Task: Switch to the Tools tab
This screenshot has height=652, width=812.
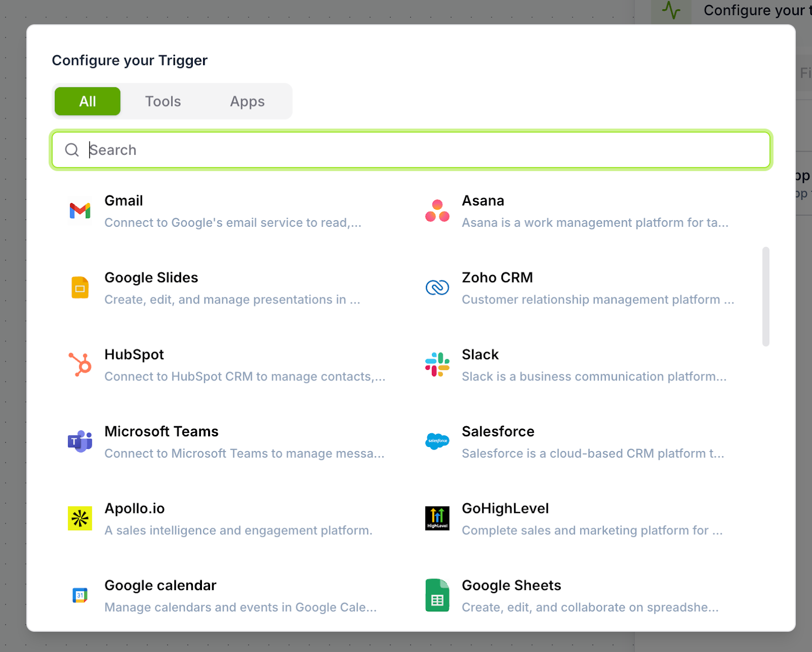Action: click(x=163, y=101)
